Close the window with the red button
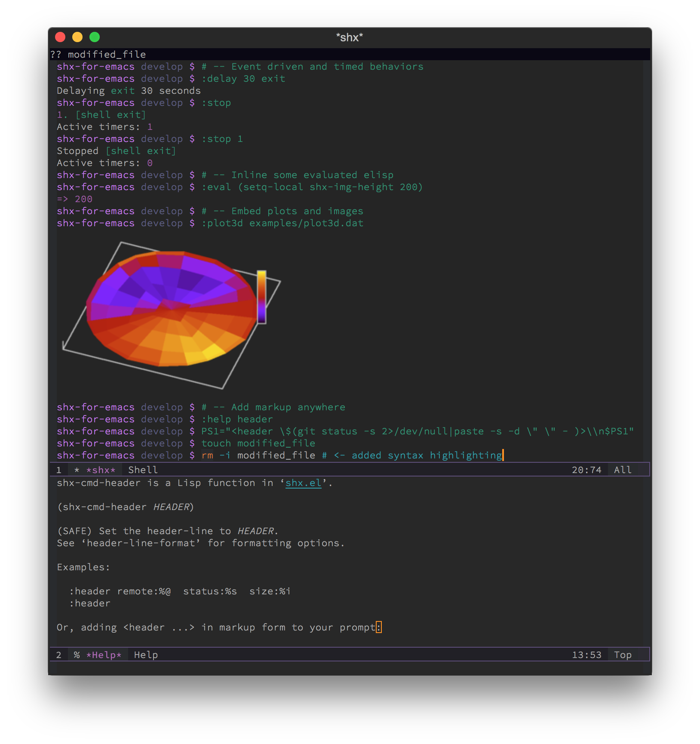700x744 pixels. tap(60, 37)
